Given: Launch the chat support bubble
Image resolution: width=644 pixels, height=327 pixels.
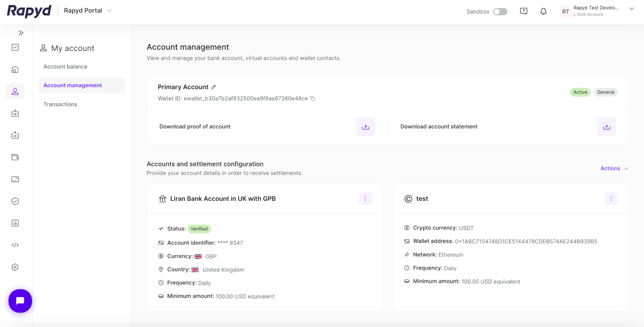Looking at the screenshot, I should click(20, 301).
